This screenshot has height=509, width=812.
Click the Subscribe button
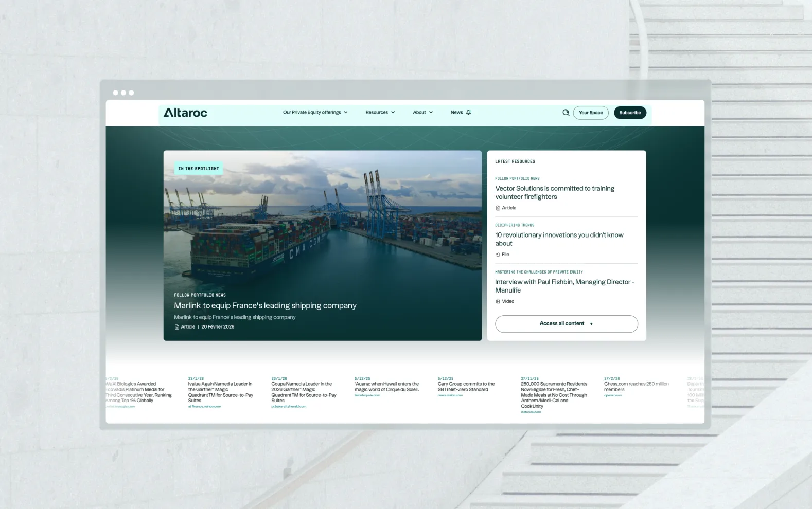point(630,113)
